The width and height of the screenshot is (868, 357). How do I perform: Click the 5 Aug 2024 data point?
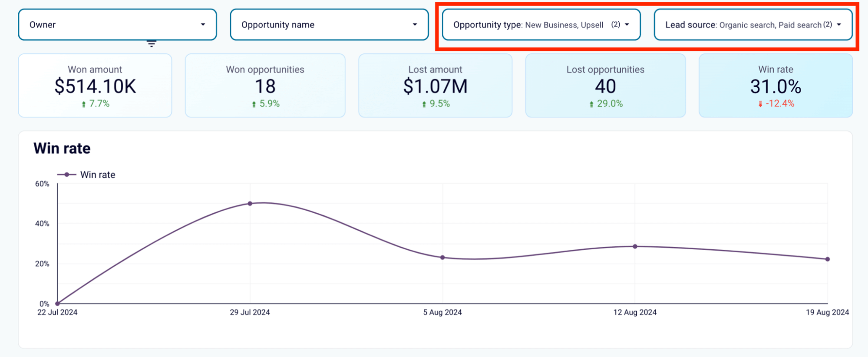tap(442, 258)
